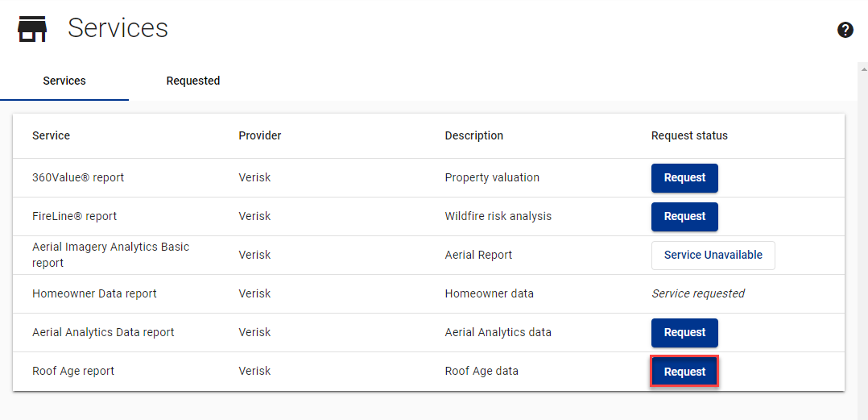Click the 'Service requested' status text
Screen dimensions: 868x420
tap(698, 293)
